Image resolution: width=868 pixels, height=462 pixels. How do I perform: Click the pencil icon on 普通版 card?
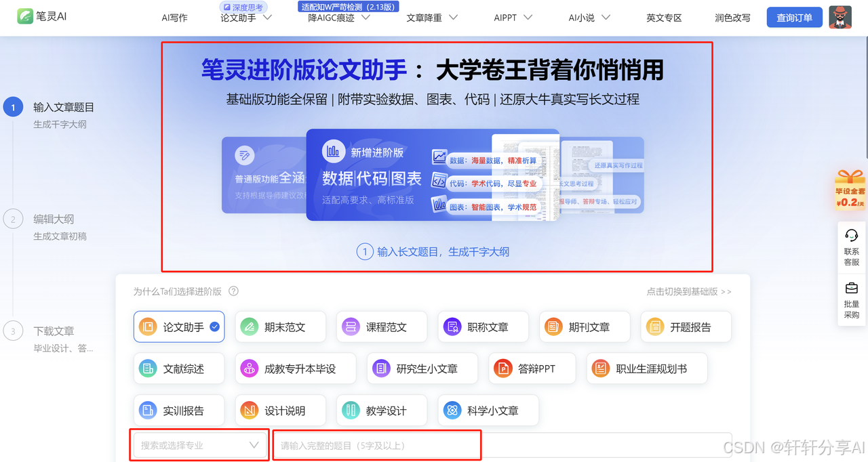tap(244, 156)
